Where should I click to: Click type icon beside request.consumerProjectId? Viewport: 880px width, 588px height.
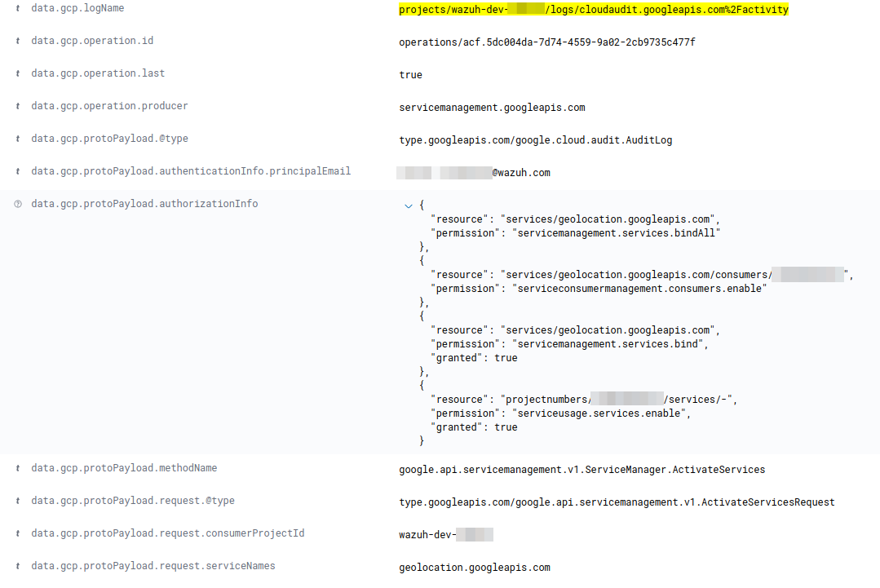pyautogui.click(x=18, y=533)
